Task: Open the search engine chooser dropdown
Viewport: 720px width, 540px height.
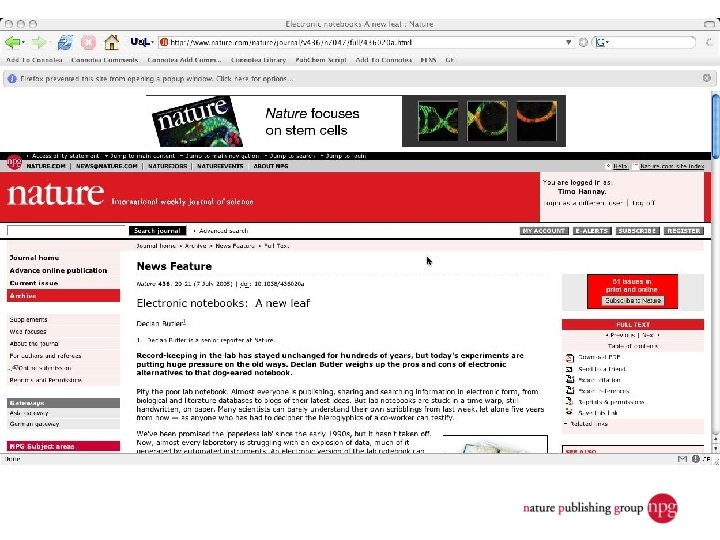Action: pyautogui.click(x=607, y=43)
